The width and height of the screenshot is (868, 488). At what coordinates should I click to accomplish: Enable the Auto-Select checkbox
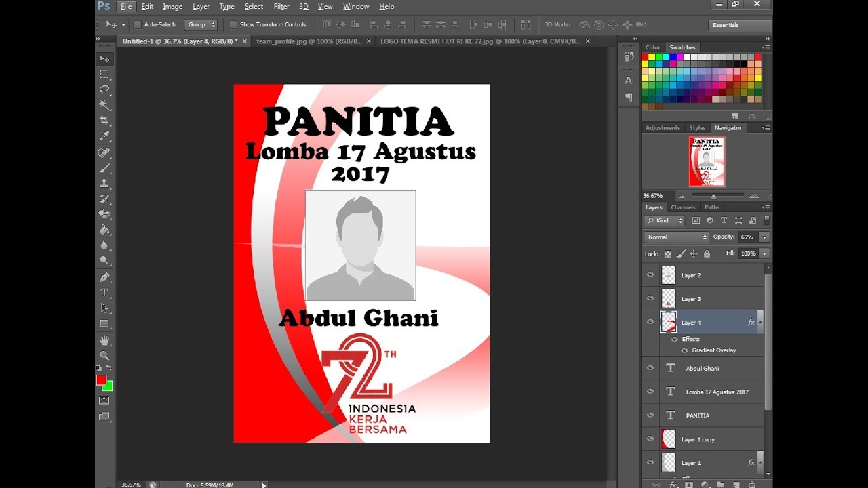coord(138,24)
